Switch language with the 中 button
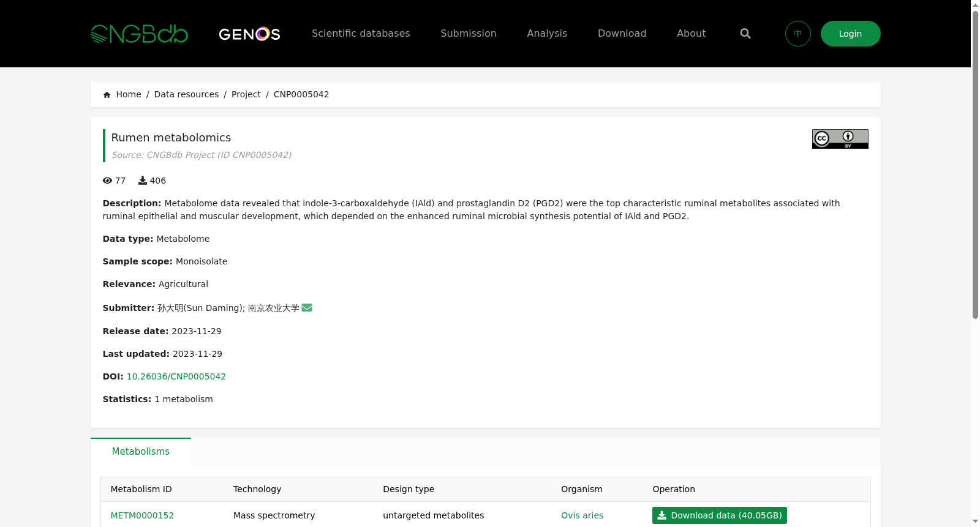 [x=797, y=34]
